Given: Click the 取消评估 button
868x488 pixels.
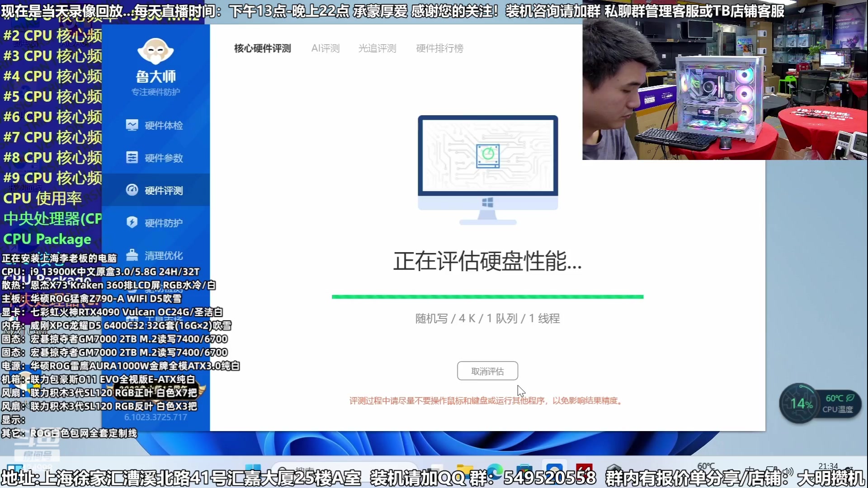Looking at the screenshot, I should click(487, 371).
